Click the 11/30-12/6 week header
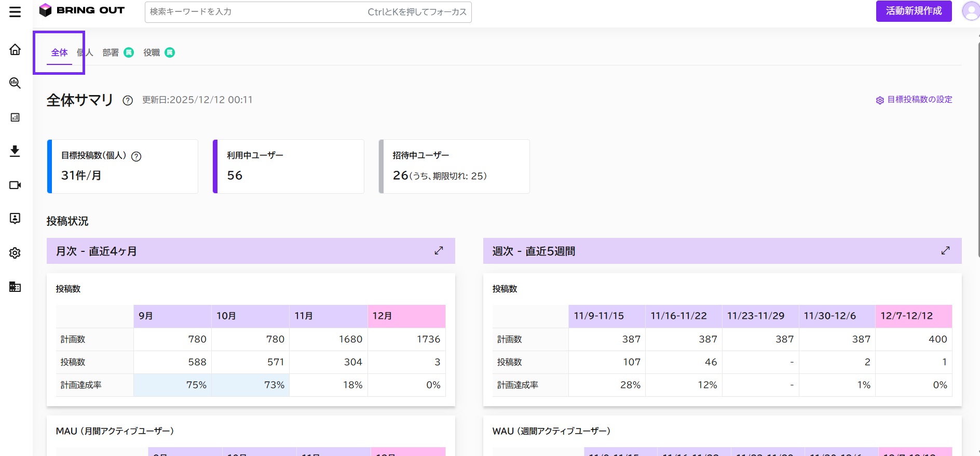The image size is (980, 456). pos(837,316)
